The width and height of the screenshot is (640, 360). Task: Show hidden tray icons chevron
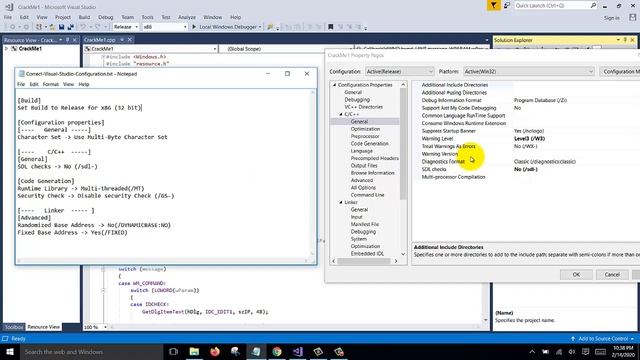click(x=532, y=352)
